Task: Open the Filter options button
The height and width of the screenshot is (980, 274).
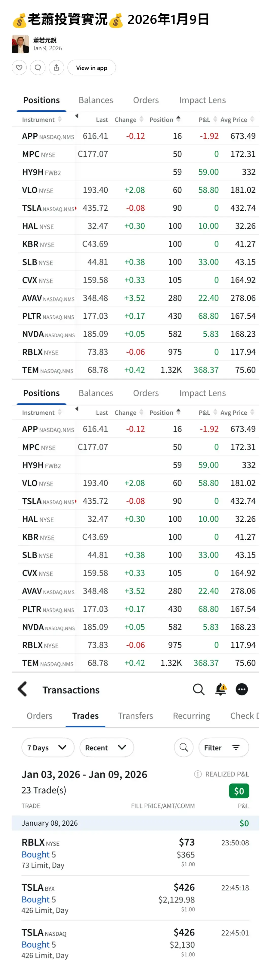Action: [223, 748]
